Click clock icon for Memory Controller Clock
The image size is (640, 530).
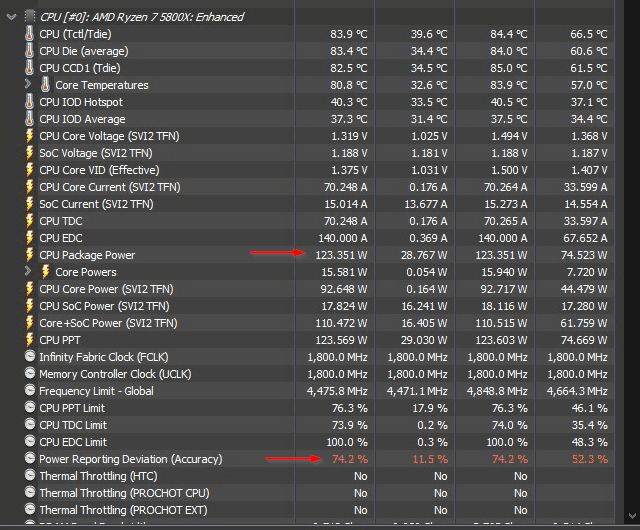point(30,373)
